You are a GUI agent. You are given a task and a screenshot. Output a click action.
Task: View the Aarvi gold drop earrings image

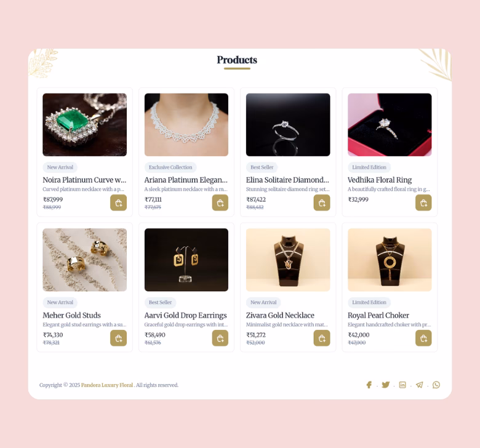(x=186, y=260)
